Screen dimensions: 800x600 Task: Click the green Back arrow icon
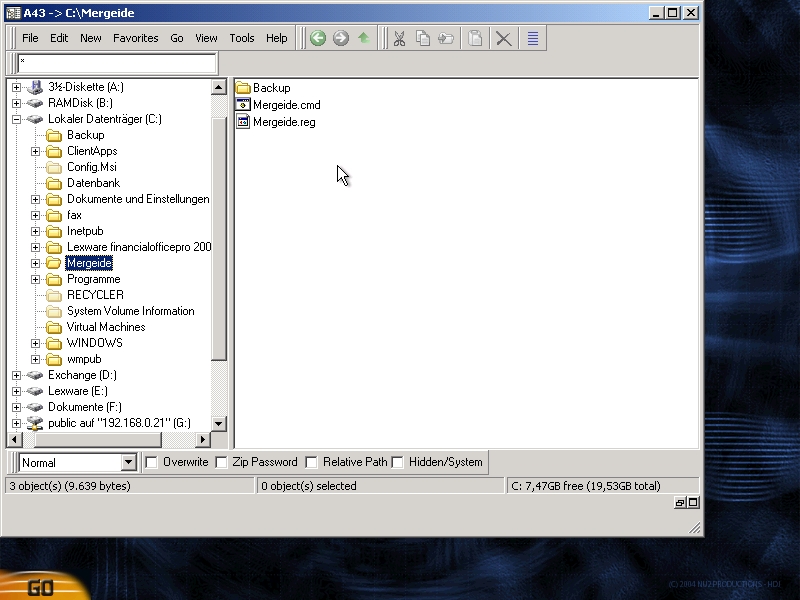tap(318, 38)
